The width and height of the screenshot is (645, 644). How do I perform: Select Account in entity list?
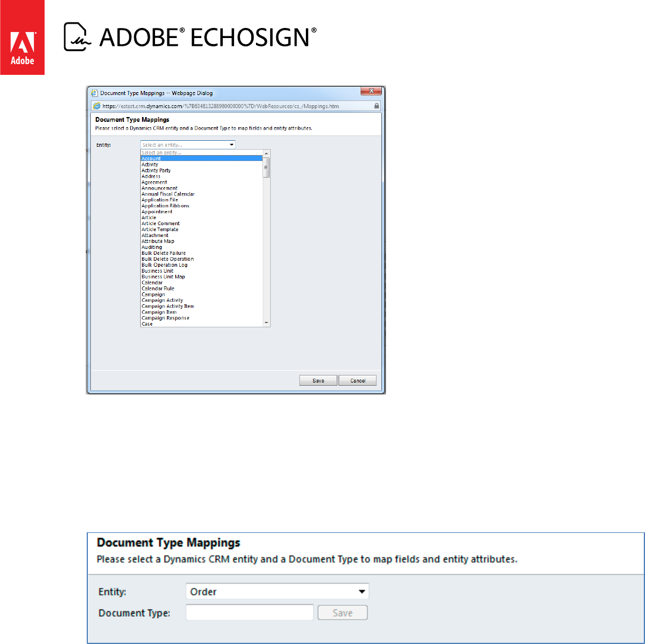[x=201, y=159]
